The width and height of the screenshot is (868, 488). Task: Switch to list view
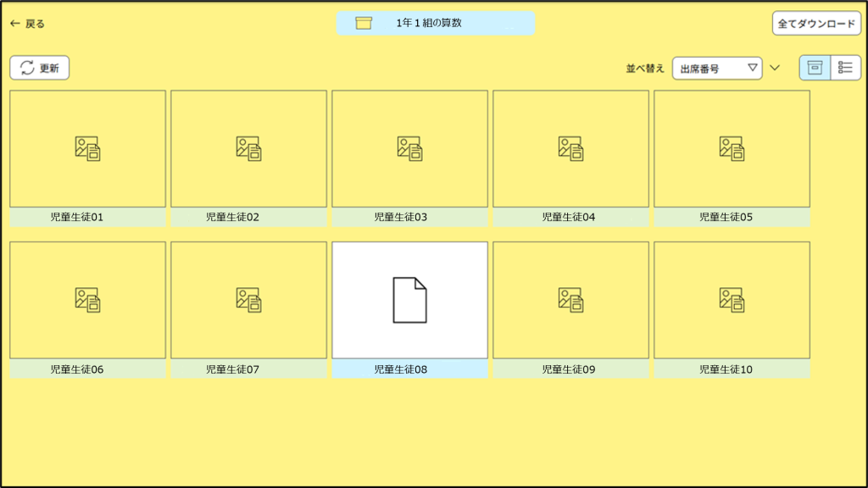845,68
